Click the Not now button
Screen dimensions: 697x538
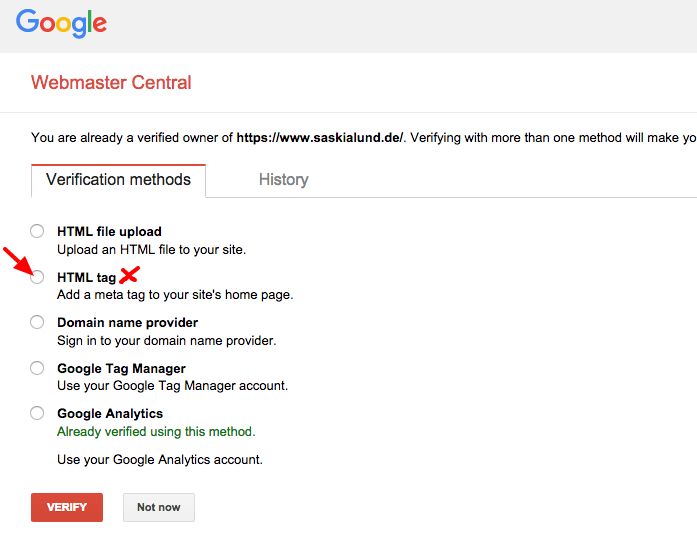tap(158, 507)
